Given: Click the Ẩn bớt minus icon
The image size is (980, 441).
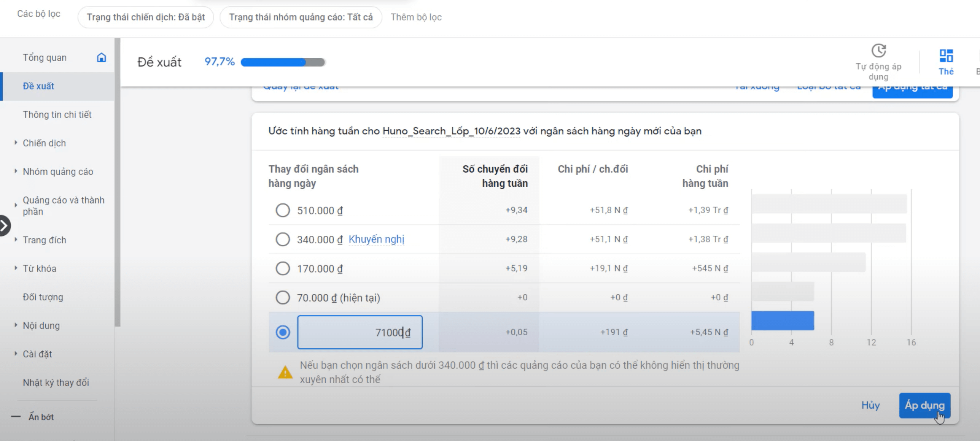Looking at the screenshot, I should click(x=16, y=417).
